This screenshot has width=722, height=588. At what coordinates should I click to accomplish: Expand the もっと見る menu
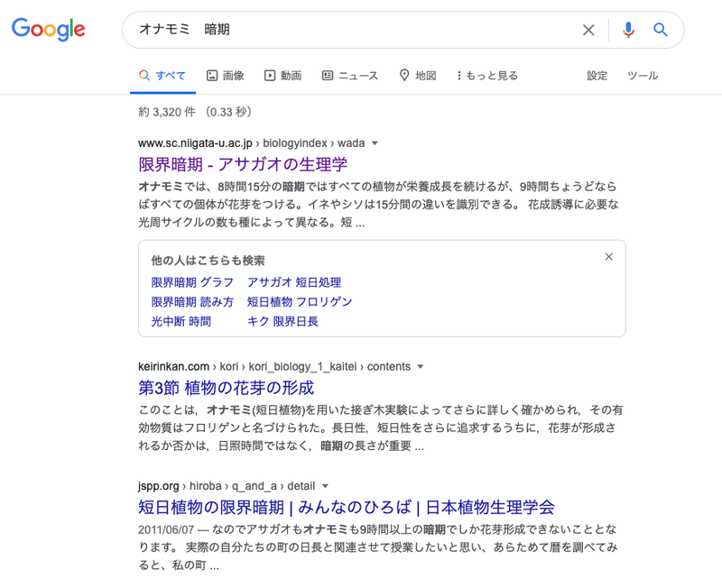(487, 76)
